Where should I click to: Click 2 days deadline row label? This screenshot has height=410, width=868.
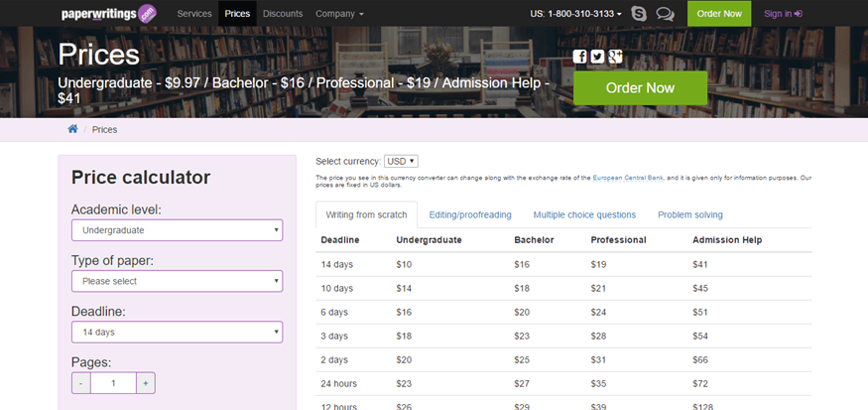coord(334,359)
